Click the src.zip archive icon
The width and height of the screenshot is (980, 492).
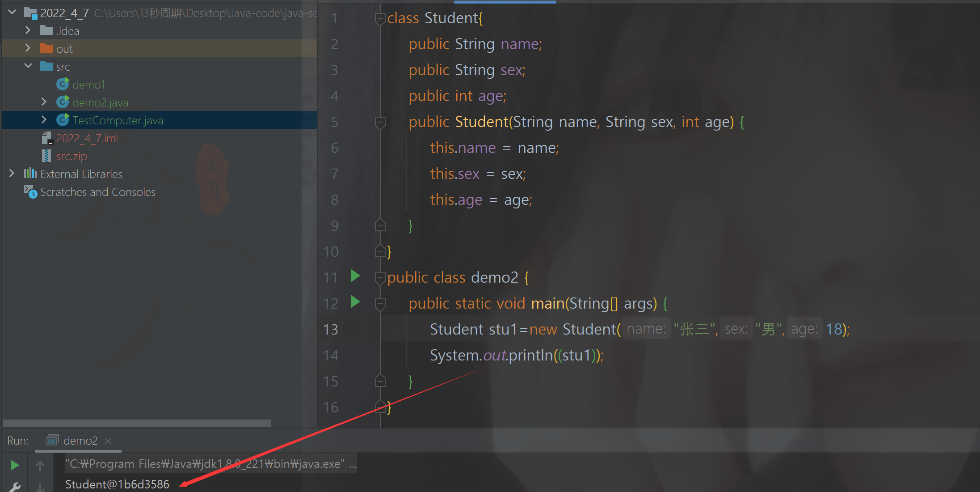[x=46, y=156]
